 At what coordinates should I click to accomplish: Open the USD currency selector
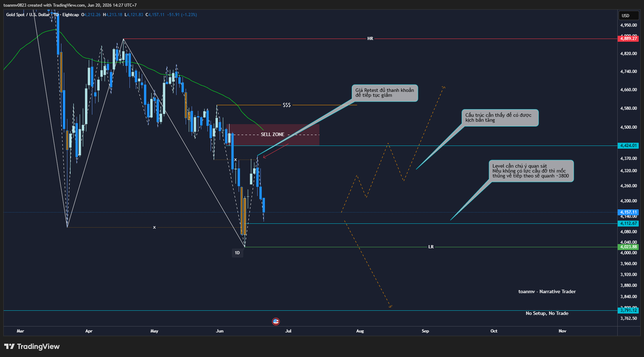click(x=628, y=15)
